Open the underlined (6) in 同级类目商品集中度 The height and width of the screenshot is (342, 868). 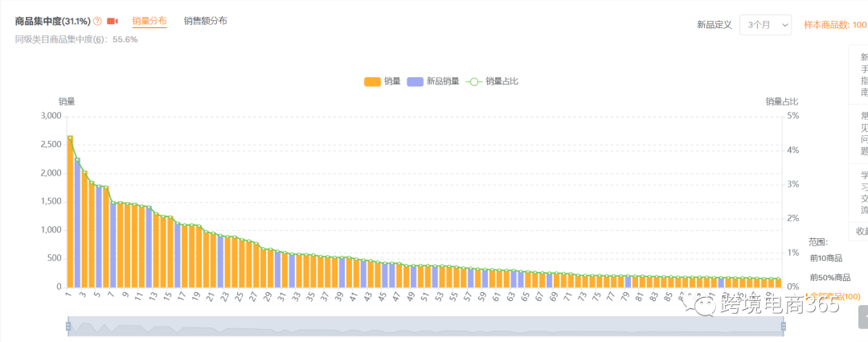[98, 40]
